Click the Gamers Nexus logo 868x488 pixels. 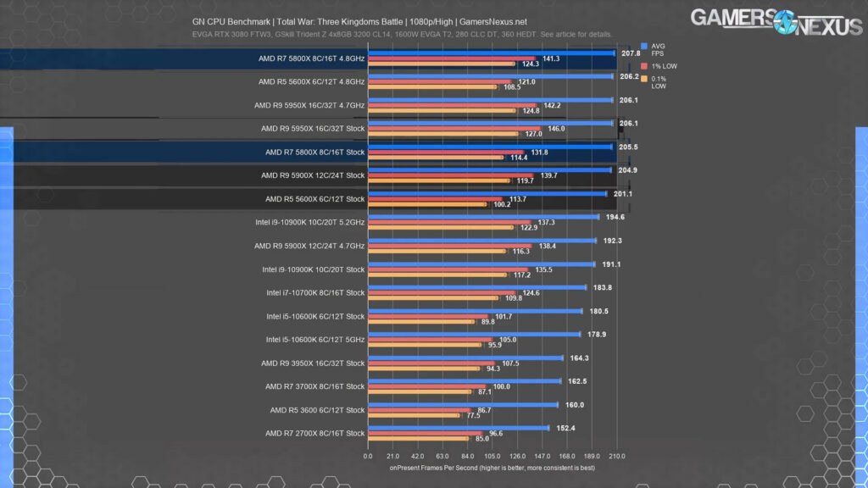pos(776,21)
